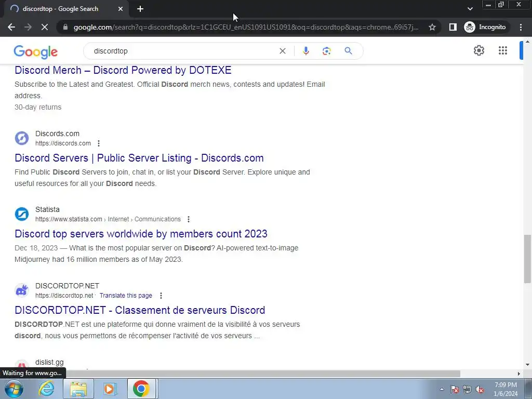Open Discord Merch – Discord Powered by DOTEXE
This screenshot has height=399, width=532.
click(x=123, y=70)
